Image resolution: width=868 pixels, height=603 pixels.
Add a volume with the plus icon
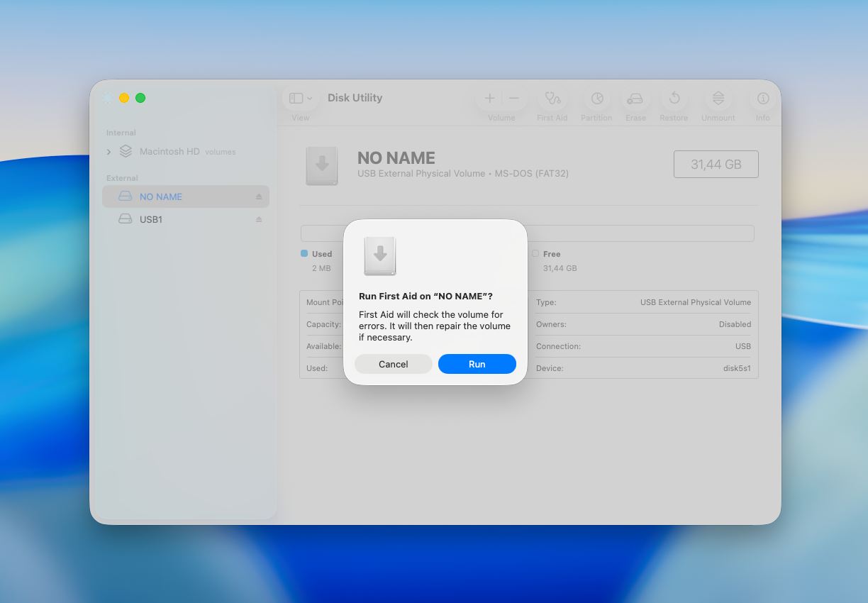pyautogui.click(x=489, y=98)
